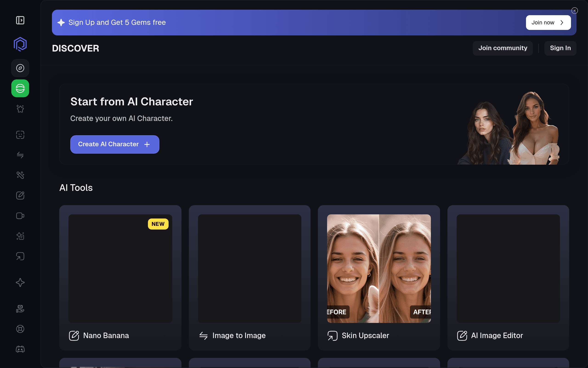Open the image editor pencil sidebar icon
Viewport: 588px width, 368px height.
(x=20, y=195)
